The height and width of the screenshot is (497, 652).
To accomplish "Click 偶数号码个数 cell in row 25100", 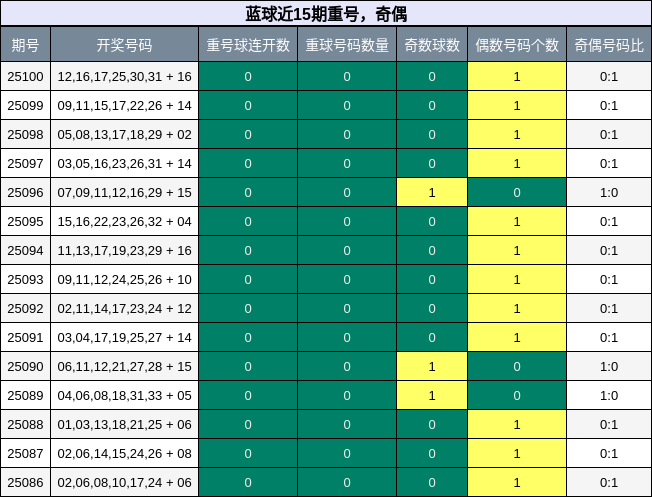I will pyautogui.click(x=517, y=77).
